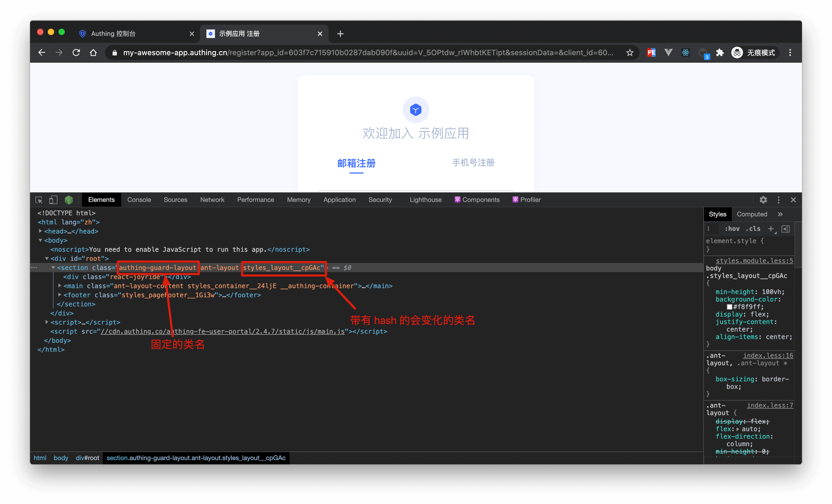The height and width of the screenshot is (504, 832).
Task: Click the page reload icon
Action: tap(76, 53)
